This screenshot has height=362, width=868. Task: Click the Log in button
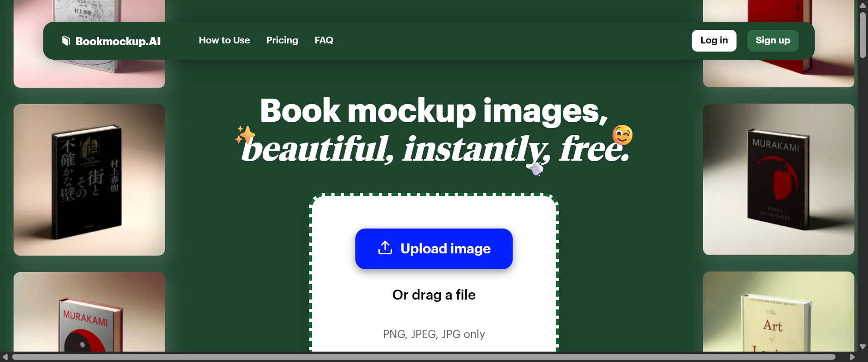(x=714, y=41)
